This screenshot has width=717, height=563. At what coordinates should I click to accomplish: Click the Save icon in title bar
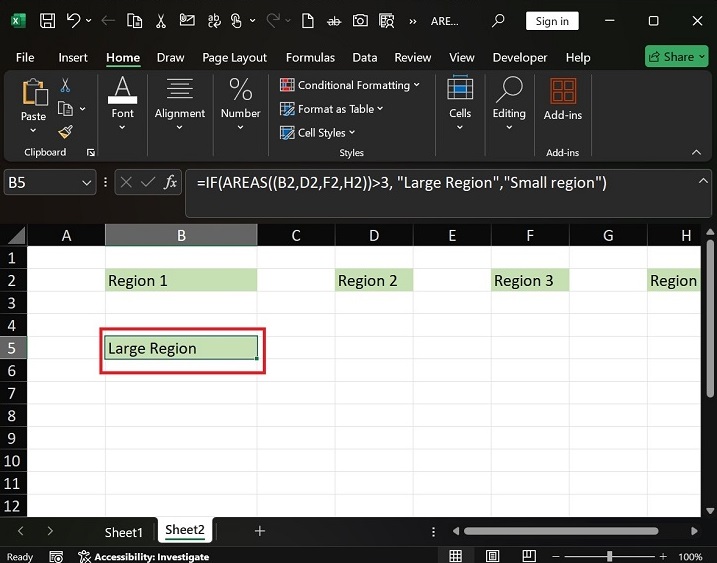47,21
